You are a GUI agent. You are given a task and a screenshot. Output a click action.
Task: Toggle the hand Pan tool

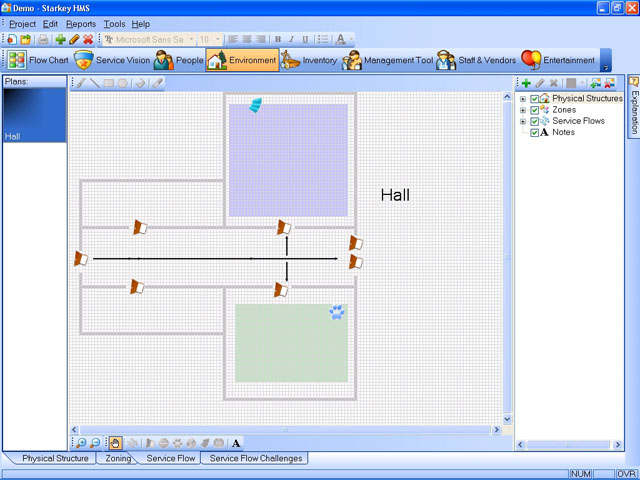click(115, 443)
